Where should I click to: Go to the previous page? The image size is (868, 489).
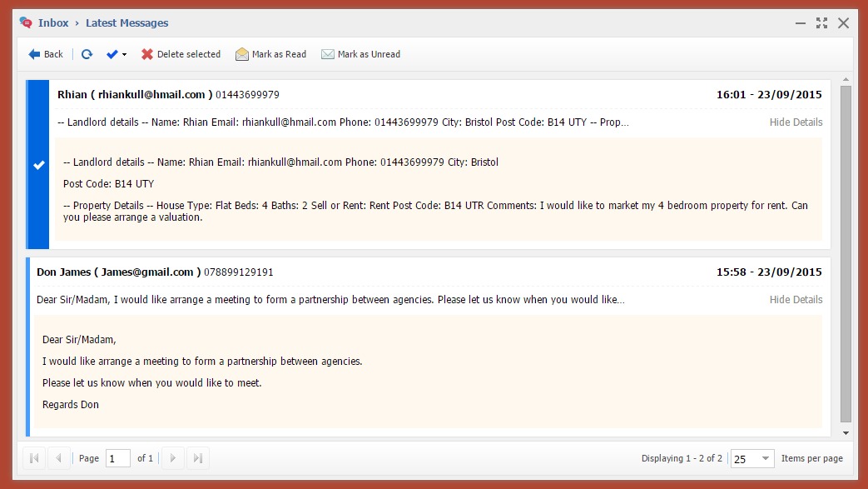point(59,458)
